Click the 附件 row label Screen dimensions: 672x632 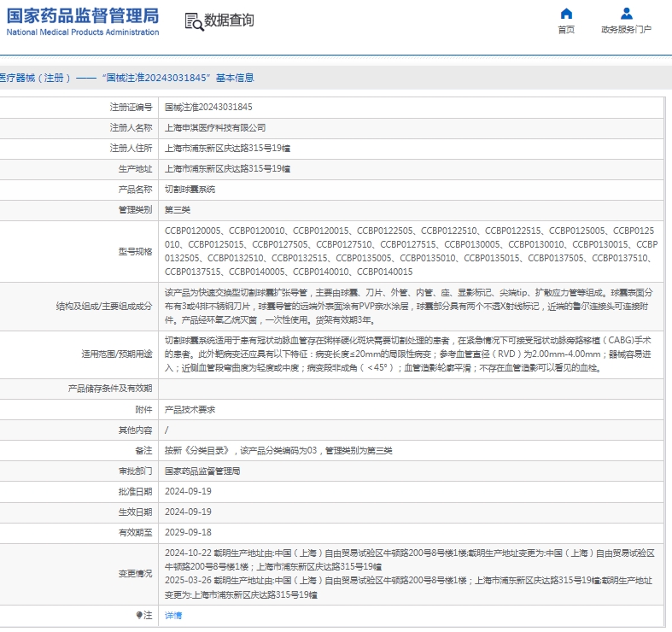[x=143, y=409]
